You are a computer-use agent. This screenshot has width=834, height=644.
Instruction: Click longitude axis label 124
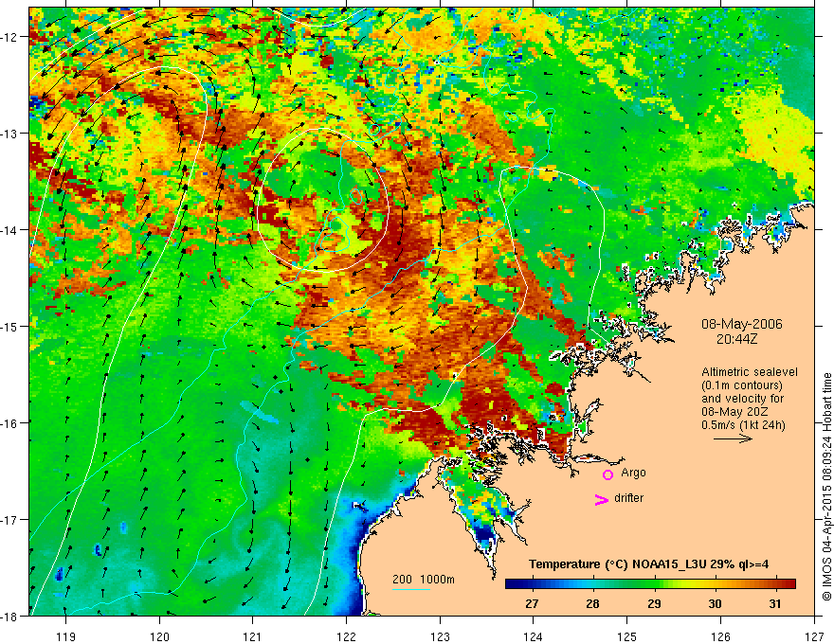point(534,637)
